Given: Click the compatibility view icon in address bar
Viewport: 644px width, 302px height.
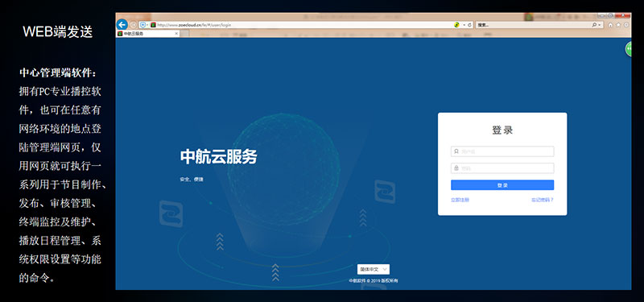Looking at the screenshot, I should coord(456,25).
